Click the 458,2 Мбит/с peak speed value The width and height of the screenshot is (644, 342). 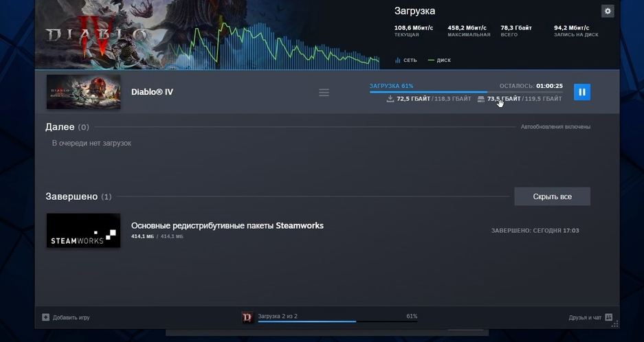tap(467, 28)
